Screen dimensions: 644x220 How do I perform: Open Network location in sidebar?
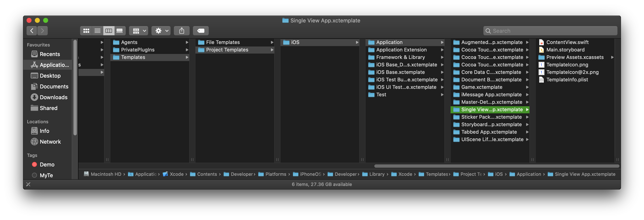tap(50, 142)
